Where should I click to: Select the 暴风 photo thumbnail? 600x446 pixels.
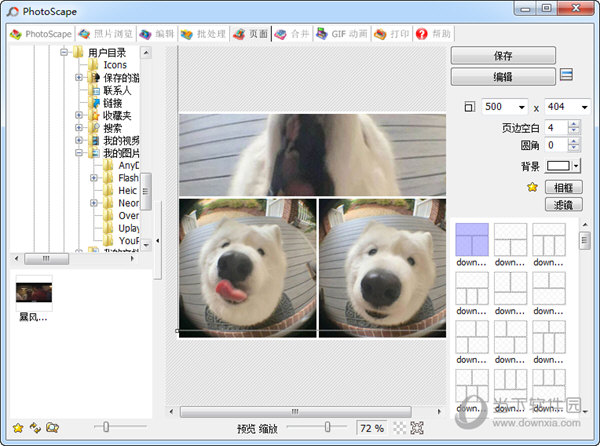pos(34,292)
